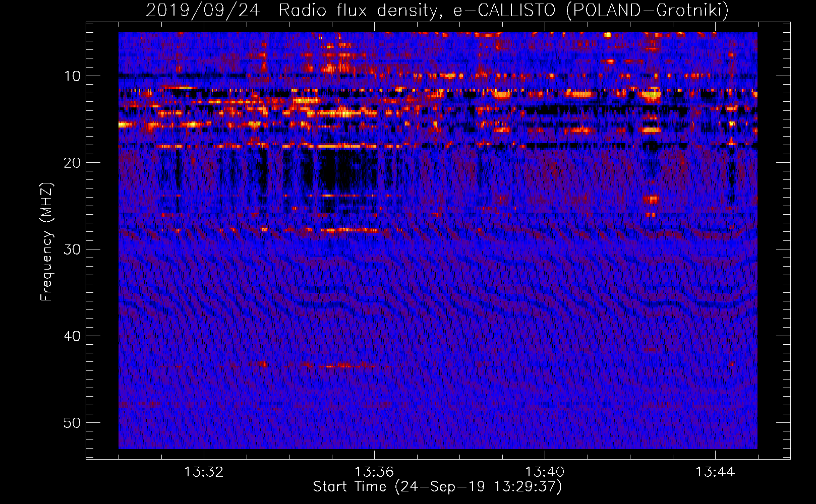Click the left axis 10 MHz label
816x504 pixels.
(72, 76)
